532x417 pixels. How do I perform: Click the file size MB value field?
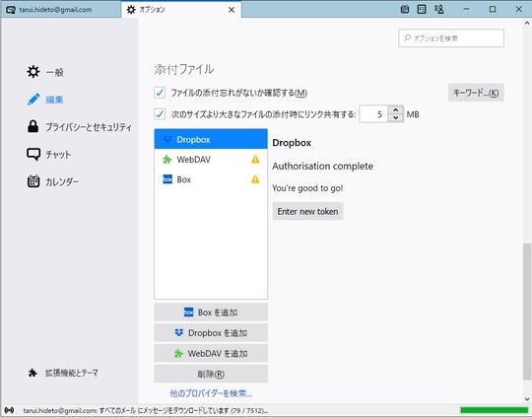(x=374, y=114)
